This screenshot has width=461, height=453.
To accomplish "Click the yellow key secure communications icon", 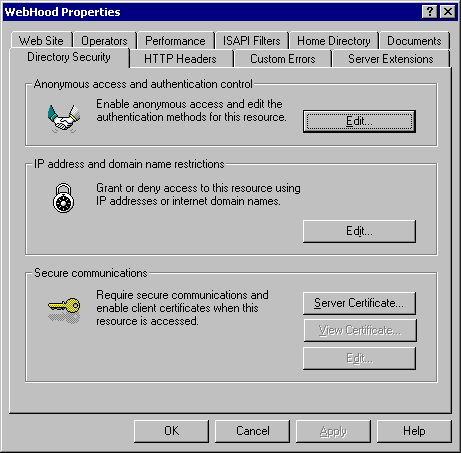I will 64,310.
